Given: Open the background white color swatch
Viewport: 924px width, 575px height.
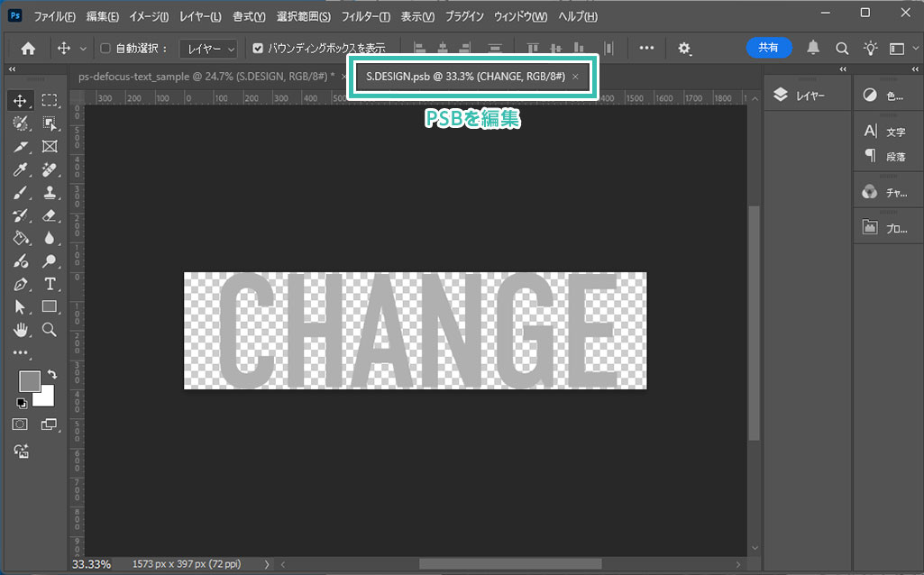Looking at the screenshot, I should pos(47,397).
